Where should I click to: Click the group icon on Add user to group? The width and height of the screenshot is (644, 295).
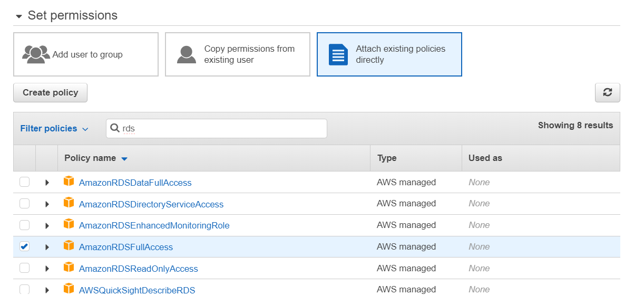click(36, 54)
